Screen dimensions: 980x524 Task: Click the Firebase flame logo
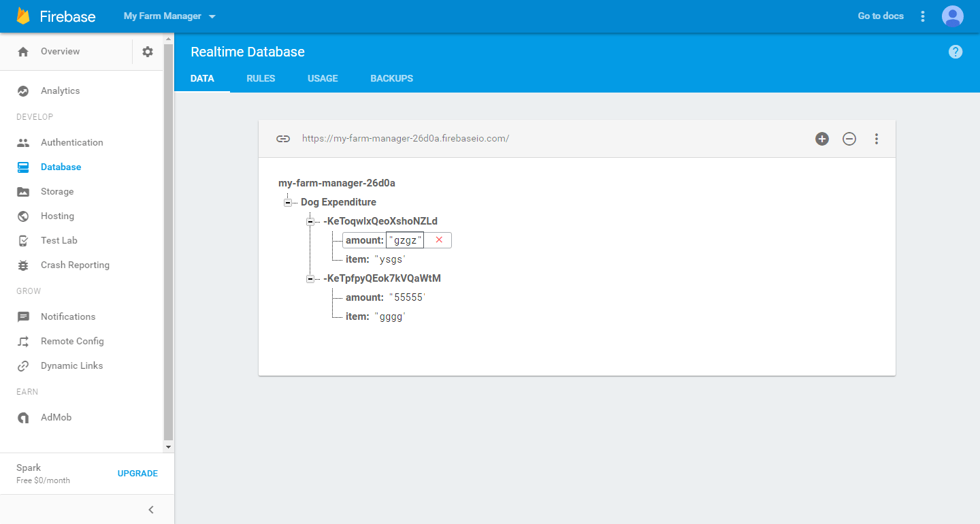(x=23, y=16)
